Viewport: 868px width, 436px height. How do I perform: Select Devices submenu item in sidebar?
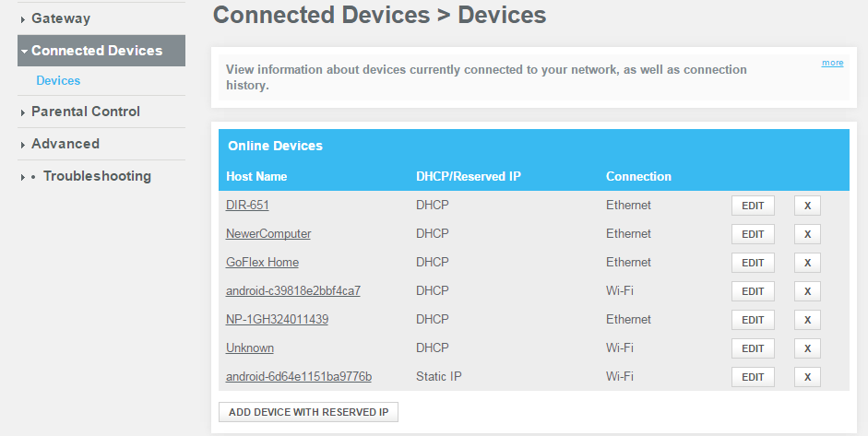coord(58,81)
